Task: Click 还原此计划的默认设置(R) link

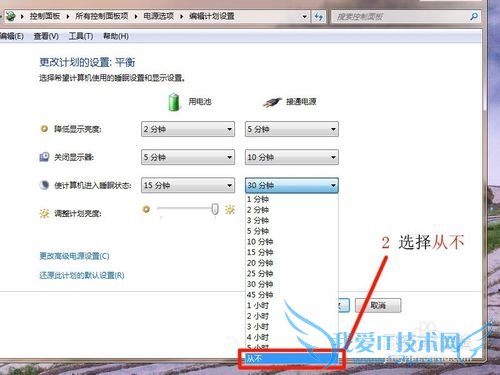Action: pos(82,275)
